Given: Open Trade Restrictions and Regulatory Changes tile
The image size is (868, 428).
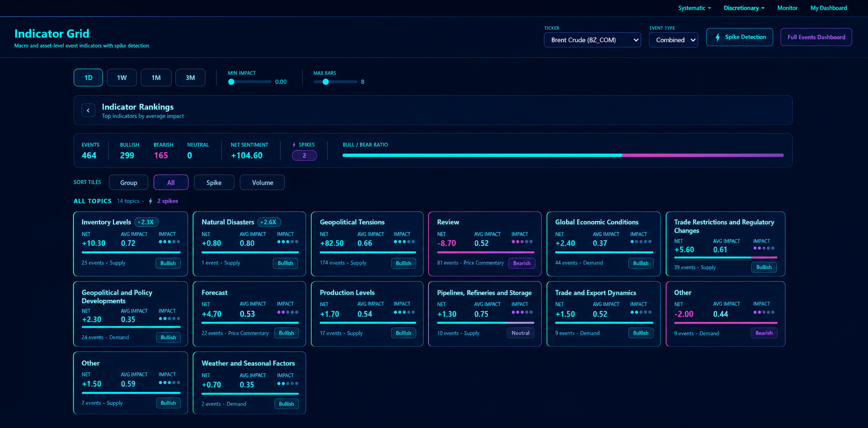Looking at the screenshot, I should (726, 244).
